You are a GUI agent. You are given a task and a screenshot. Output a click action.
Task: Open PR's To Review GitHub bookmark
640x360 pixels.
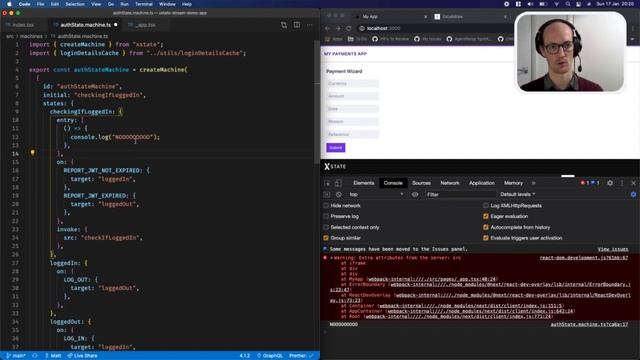391,39
